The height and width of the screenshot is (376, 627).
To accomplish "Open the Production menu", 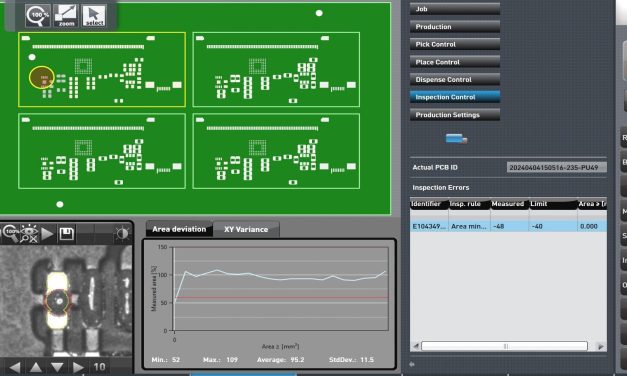I will coord(455,27).
